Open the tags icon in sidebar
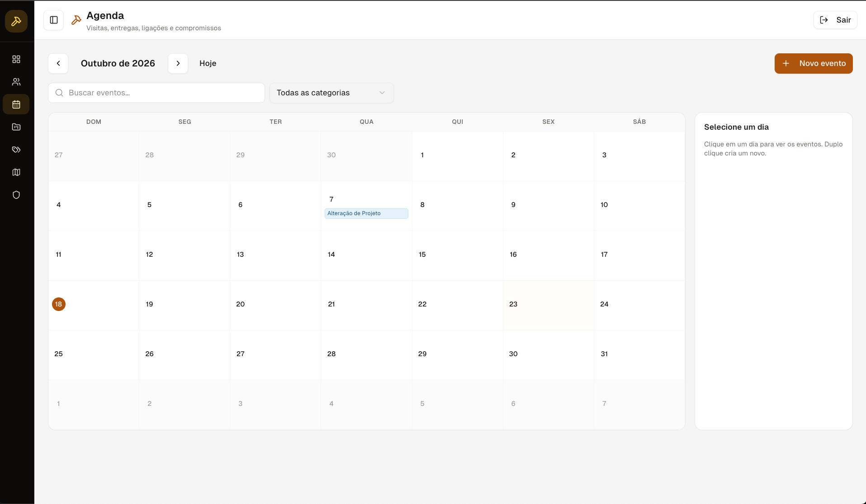 coord(16,150)
